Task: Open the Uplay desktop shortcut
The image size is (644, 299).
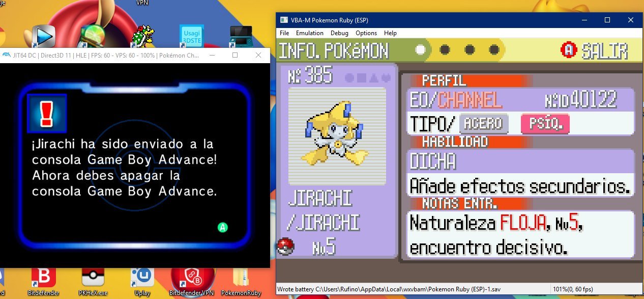Action: coord(142,282)
